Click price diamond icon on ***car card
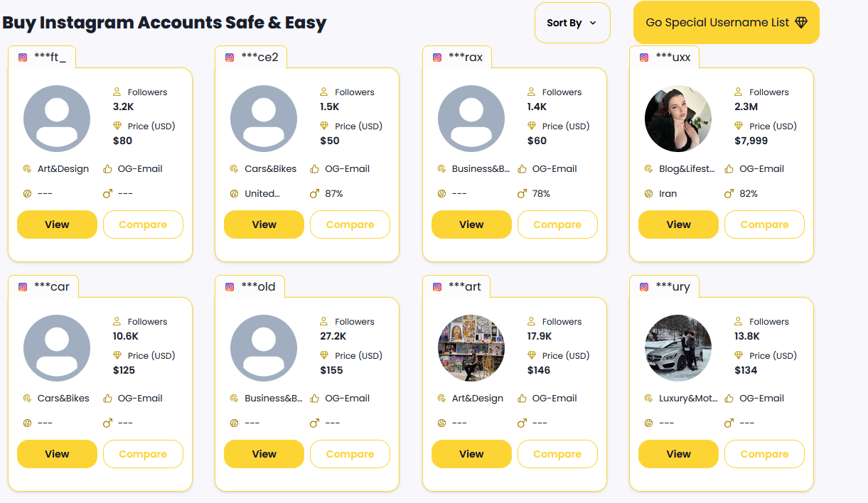Viewport: 868px width, 503px height. pos(117,355)
